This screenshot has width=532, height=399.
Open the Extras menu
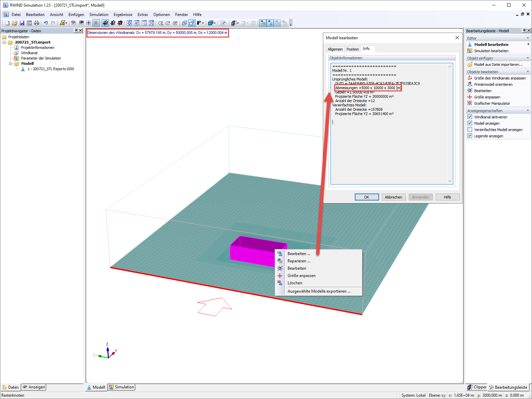143,15
